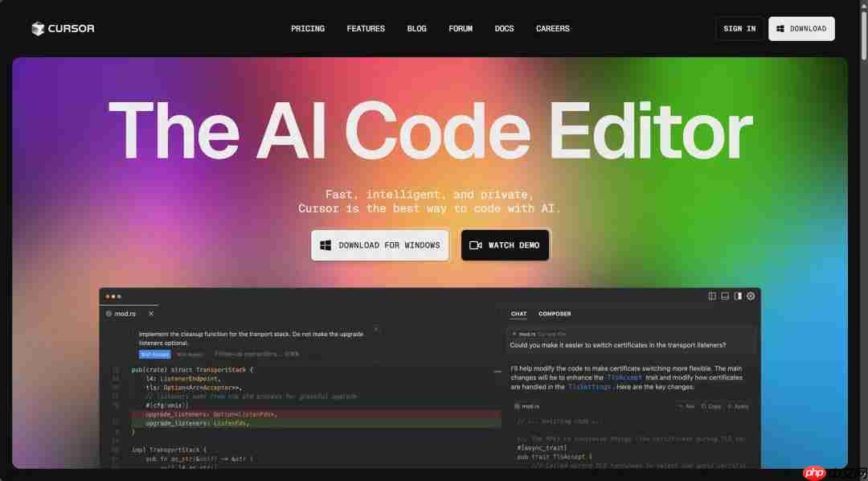Open the Pricing menu item

308,29
